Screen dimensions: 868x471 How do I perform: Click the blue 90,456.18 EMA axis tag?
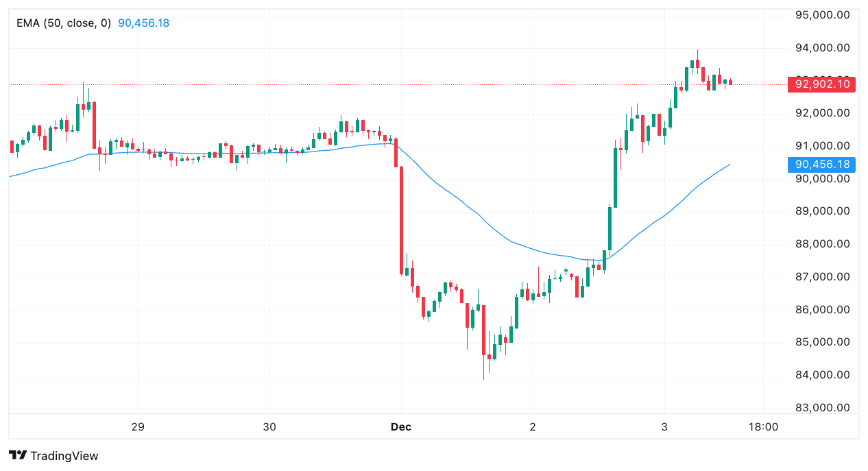pyautogui.click(x=822, y=165)
